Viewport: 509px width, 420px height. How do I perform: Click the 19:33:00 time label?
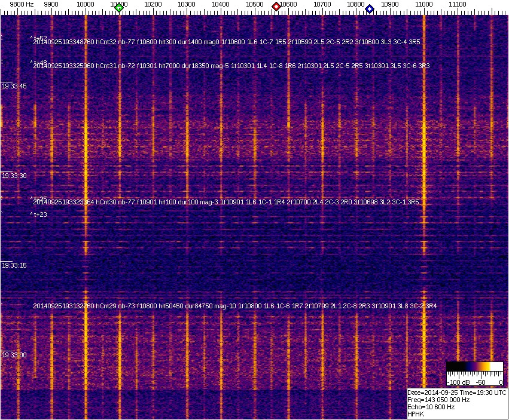14,355
